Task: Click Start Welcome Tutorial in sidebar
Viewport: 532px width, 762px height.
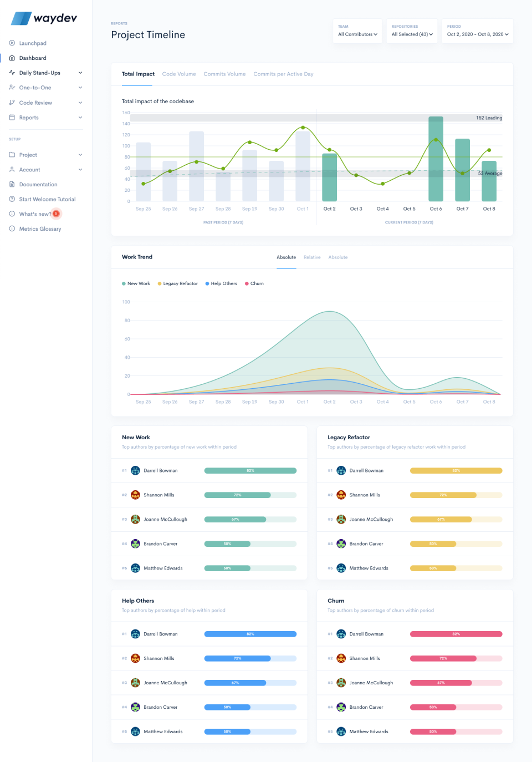Action: click(x=47, y=199)
